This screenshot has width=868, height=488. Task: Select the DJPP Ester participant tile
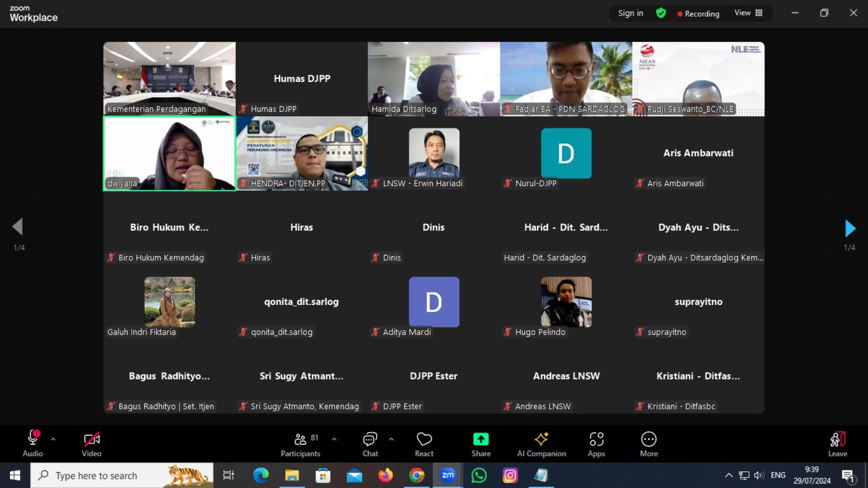tap(434, 376)
